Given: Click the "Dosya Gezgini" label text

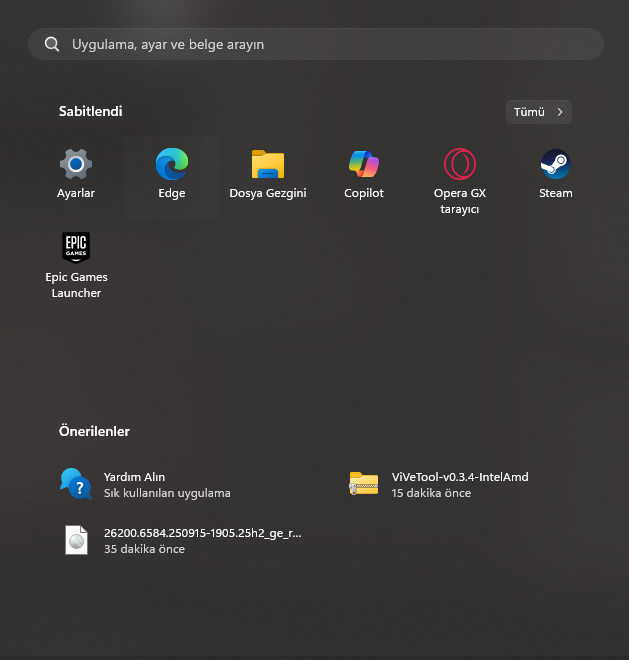Looking at the screenshot, I should click(x=268, y=193).
